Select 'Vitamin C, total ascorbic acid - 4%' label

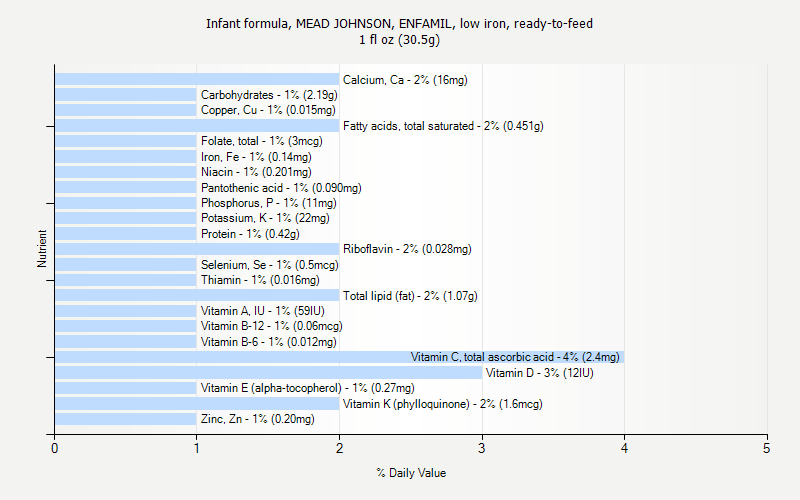tap(494, 357)
